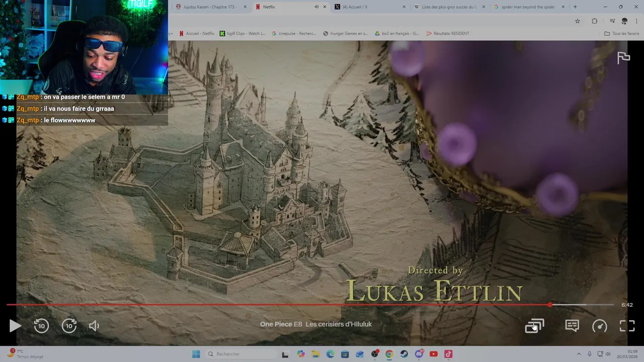Open Microsoft Store from the taskbar

pyautogui.click(x=345, y=354)
